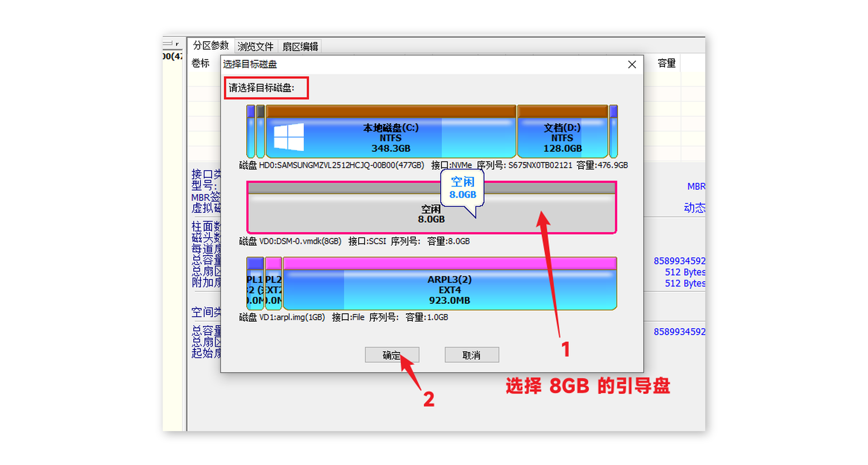Click the second narrow partition before C:

tap(260, 132)
